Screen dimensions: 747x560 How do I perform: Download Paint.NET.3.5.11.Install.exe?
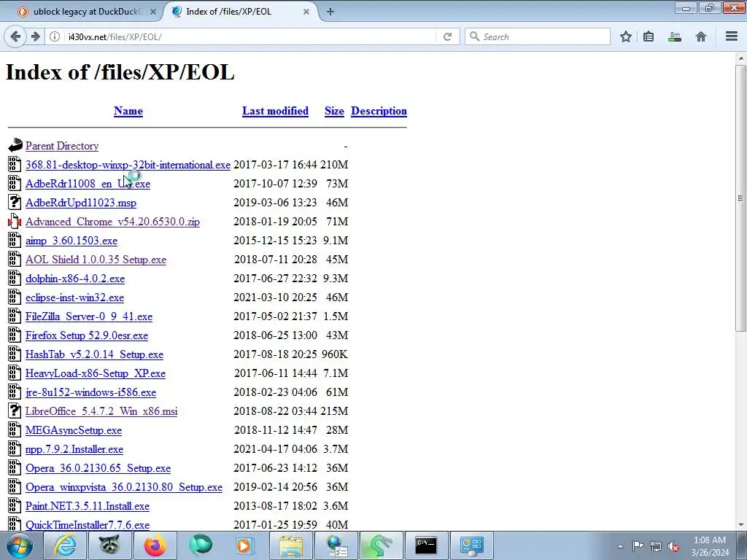point(88,506)
